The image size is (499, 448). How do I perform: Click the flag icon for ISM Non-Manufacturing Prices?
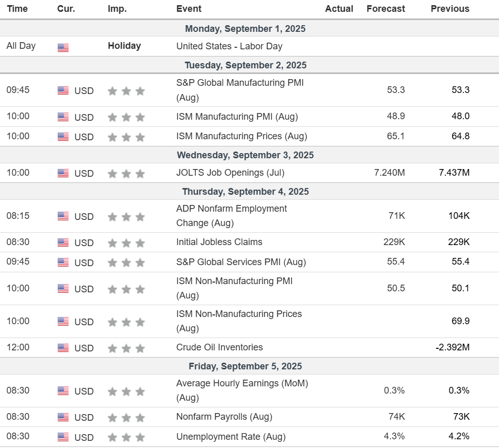(63, 321)
